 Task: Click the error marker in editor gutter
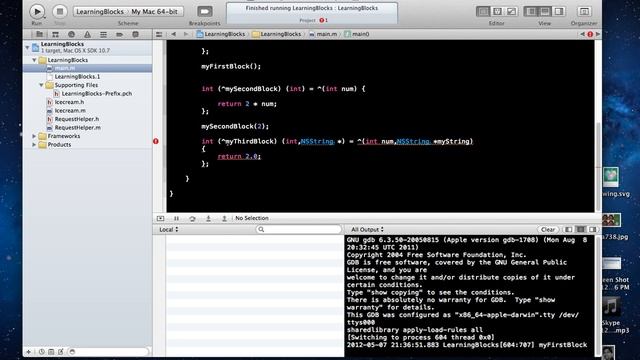pos(156,141)
